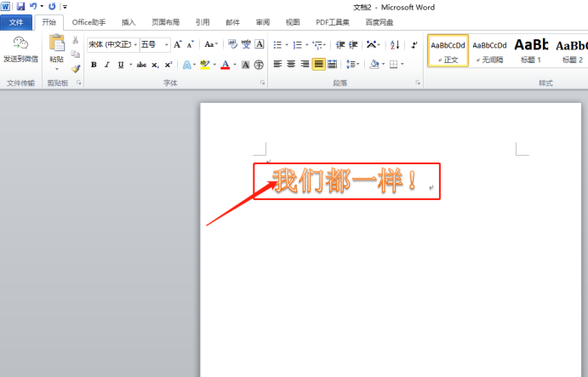Toggle strikethrough abc formatting
588x377 pixels.
[x=141, y=65]
